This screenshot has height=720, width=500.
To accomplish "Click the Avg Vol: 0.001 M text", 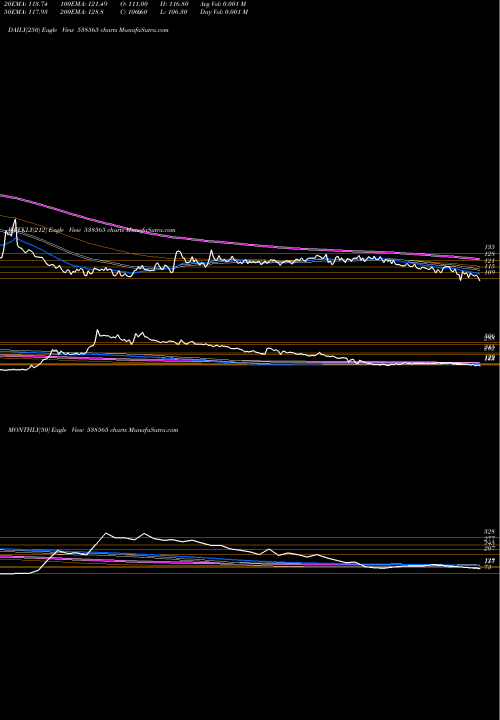I will [223, 4].
